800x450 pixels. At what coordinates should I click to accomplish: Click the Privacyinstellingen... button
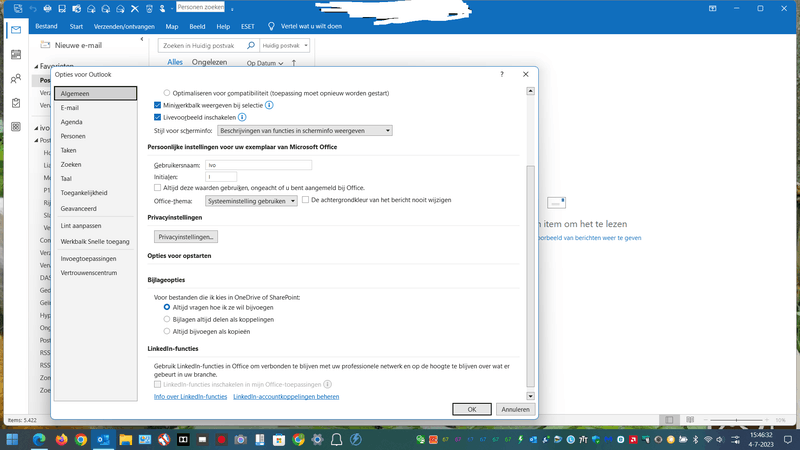point(186,237)
